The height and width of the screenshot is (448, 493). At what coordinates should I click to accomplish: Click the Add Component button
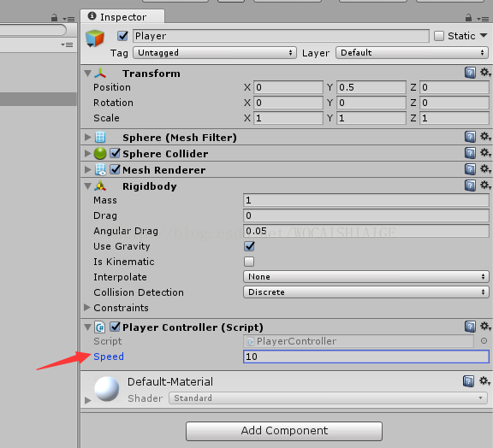pos(284,431)
